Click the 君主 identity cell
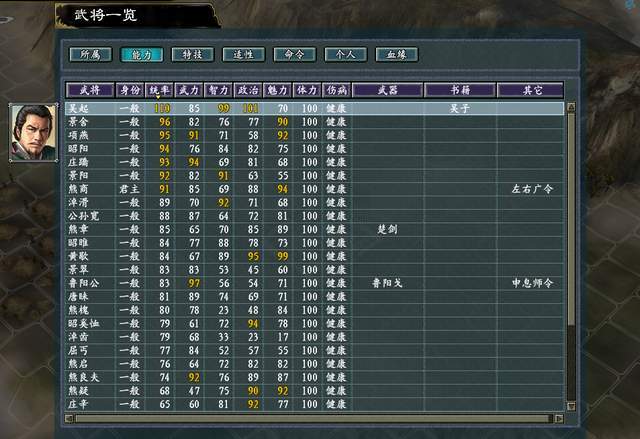 (x=130, y=189)
